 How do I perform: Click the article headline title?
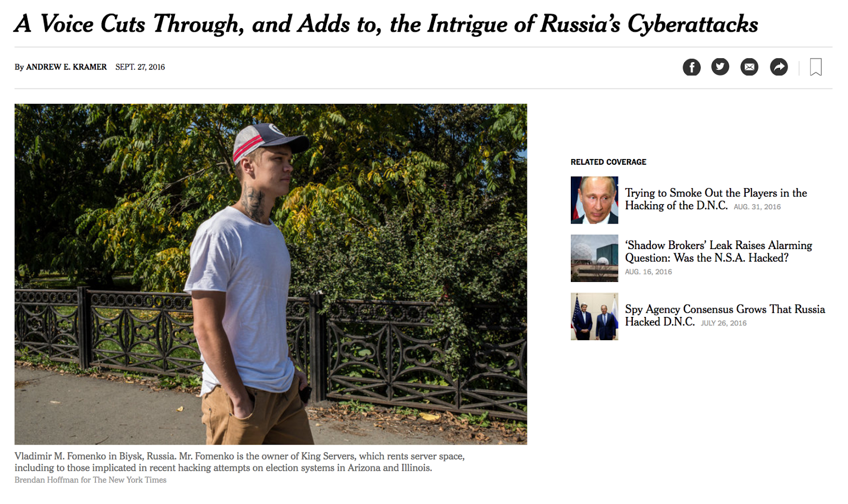[x=386, y=24]
